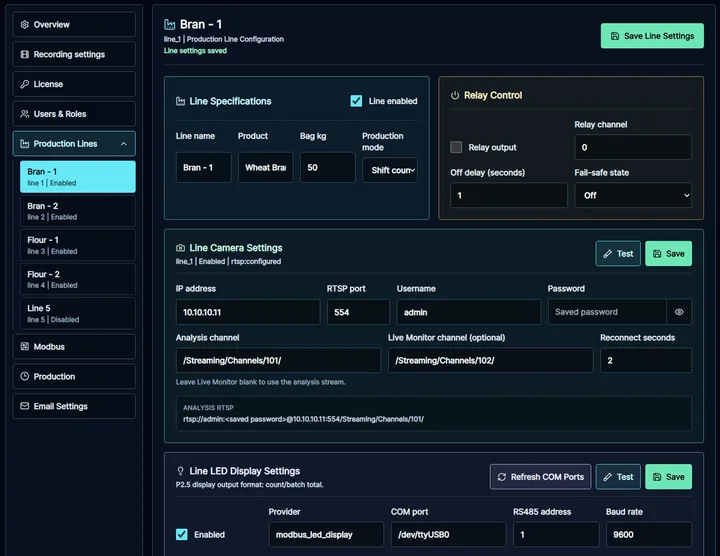Open Users & Roles page
This screenshot has width=720, height=556.
pyautogui.click(x=74, y=114)
